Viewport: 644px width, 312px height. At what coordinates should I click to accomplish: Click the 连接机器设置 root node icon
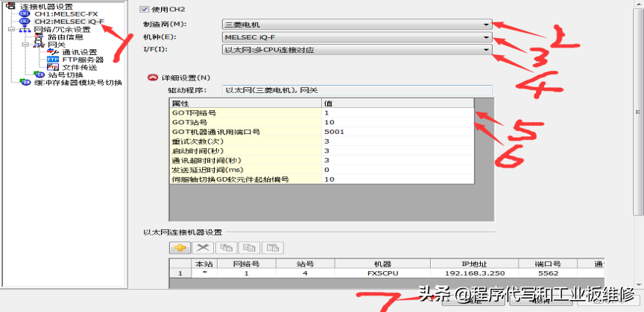point(9,6)
